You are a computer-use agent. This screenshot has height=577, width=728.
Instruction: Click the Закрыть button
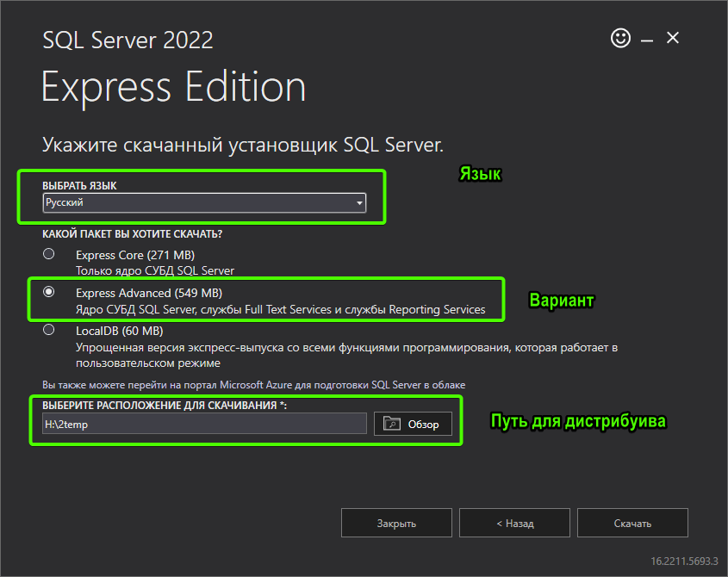(x=396, y=523)
